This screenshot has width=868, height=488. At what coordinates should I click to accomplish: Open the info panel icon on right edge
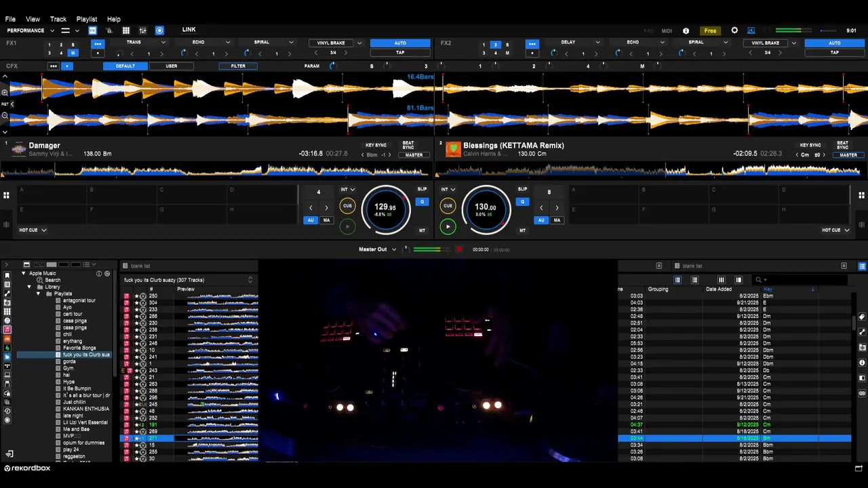coord(862,363)
